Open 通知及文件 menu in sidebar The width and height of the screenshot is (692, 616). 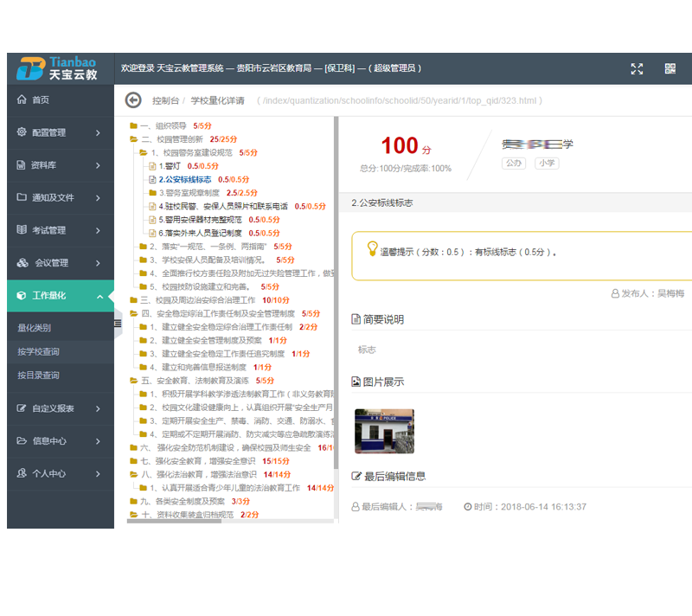(61, 197)
